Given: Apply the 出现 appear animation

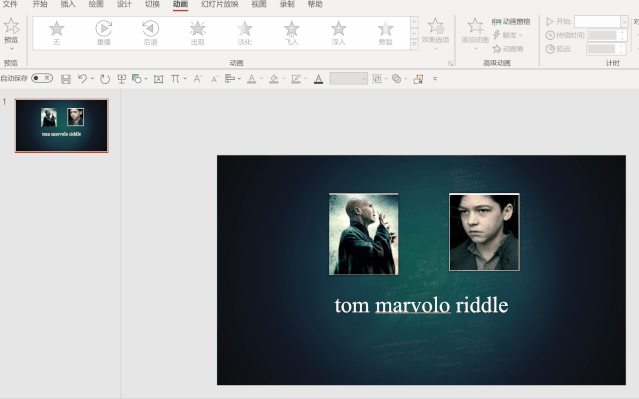Looking at the screenshot, I should [x=198, y=33].
